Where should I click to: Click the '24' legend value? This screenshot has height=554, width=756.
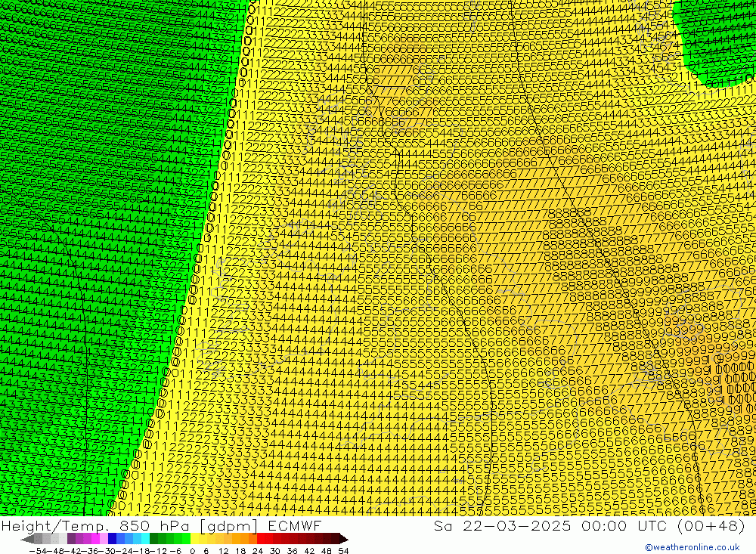click(x=258, y=551)
